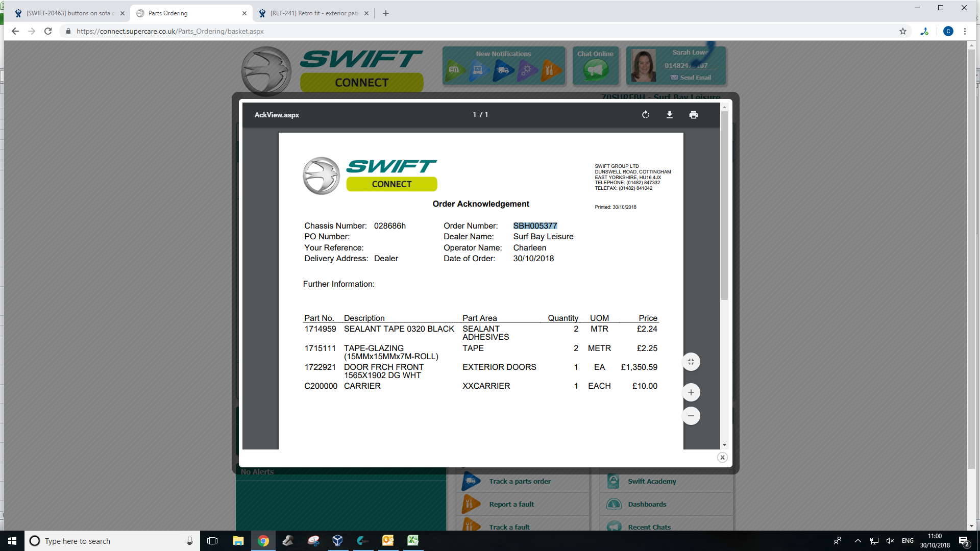Click the PDF fit to page button
This screenshot has height=551, width=980.
(x=691, y=362)
